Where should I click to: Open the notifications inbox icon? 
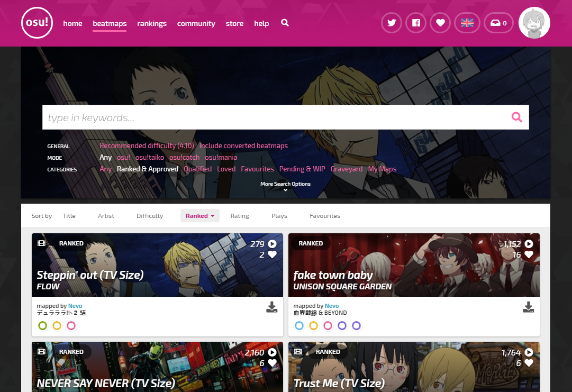[498, 23]
